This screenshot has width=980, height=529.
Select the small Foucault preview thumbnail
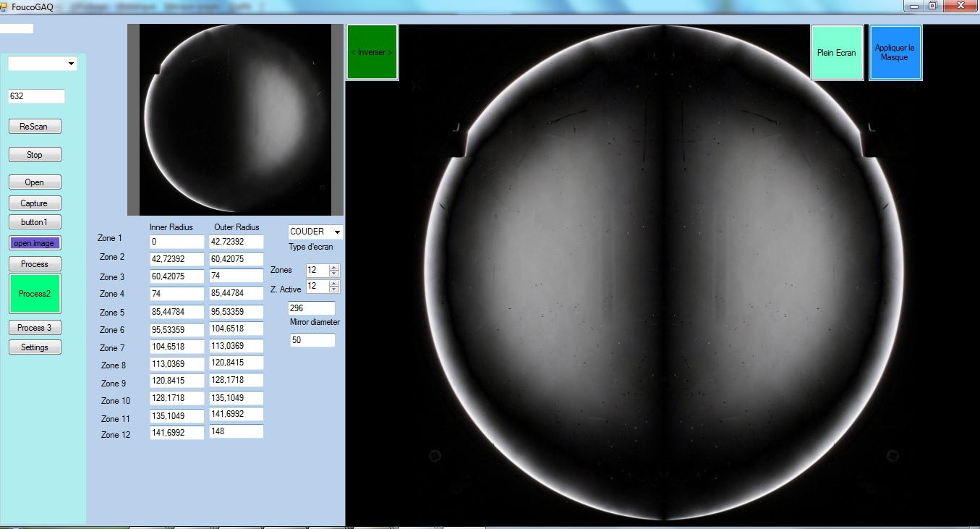point(235,119)
